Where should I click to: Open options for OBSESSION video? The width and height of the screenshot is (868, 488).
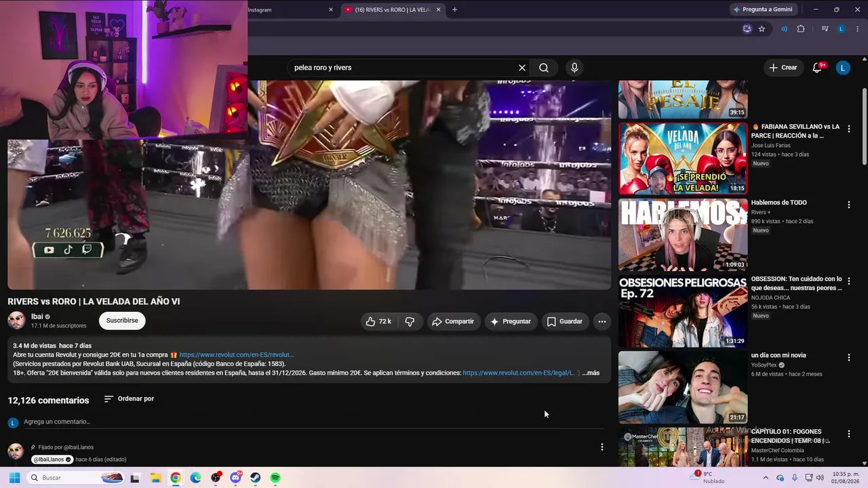tap(848, 281)
